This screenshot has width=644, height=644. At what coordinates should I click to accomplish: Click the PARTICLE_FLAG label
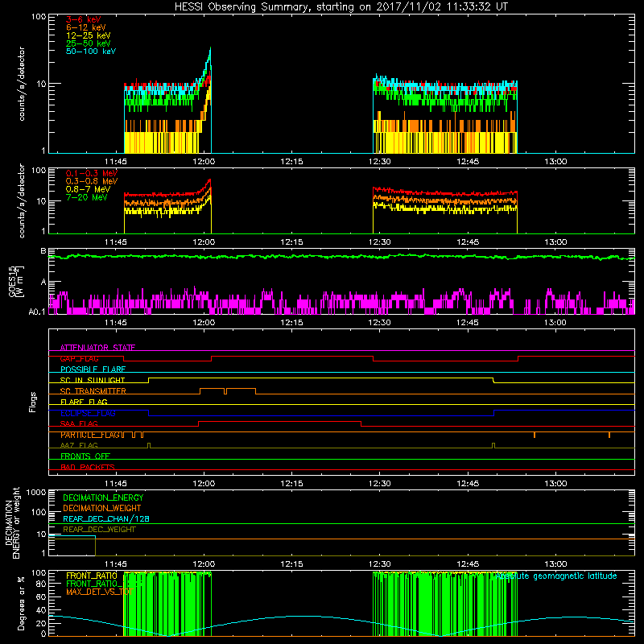coord(90,435)
